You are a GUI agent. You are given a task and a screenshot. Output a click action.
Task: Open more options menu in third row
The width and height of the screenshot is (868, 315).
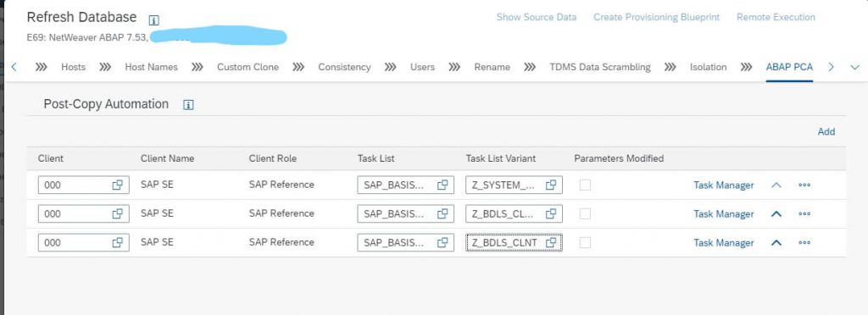[x=804, y=243]
